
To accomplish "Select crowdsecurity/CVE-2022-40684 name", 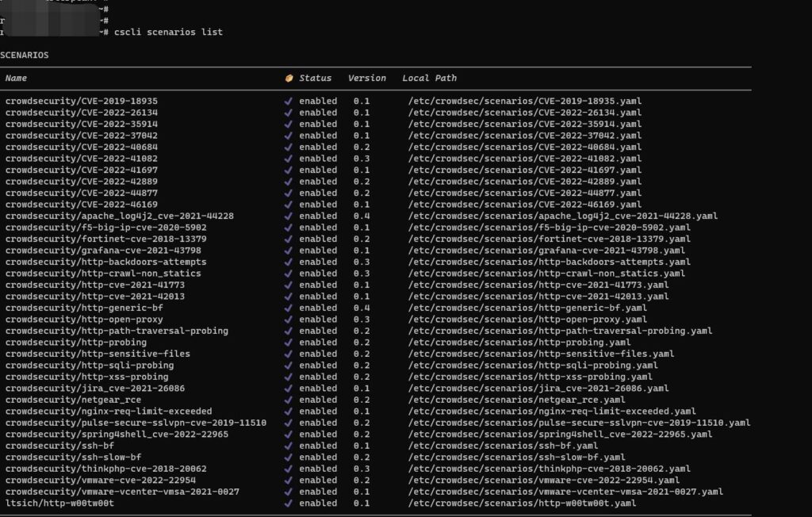I will (x=82, y=147).
